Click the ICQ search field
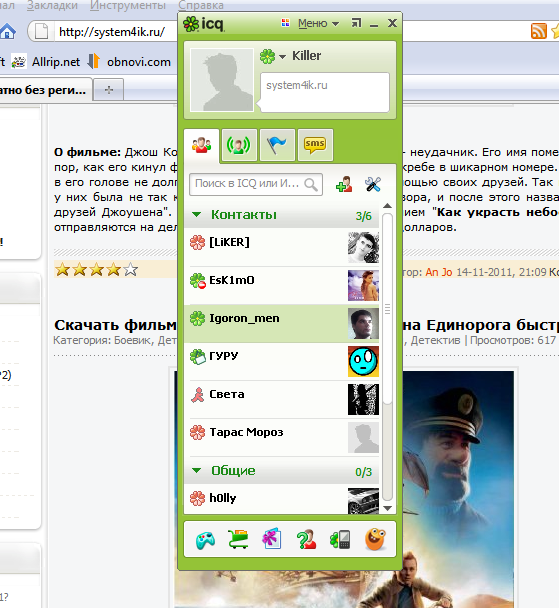This screenshot has height=608, width=559. (256, 184)
